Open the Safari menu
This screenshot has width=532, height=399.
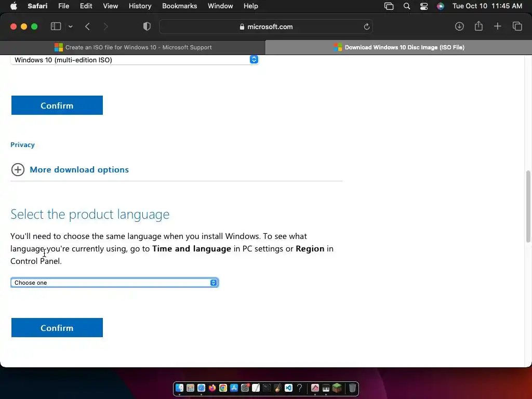(x=37, y=6)
